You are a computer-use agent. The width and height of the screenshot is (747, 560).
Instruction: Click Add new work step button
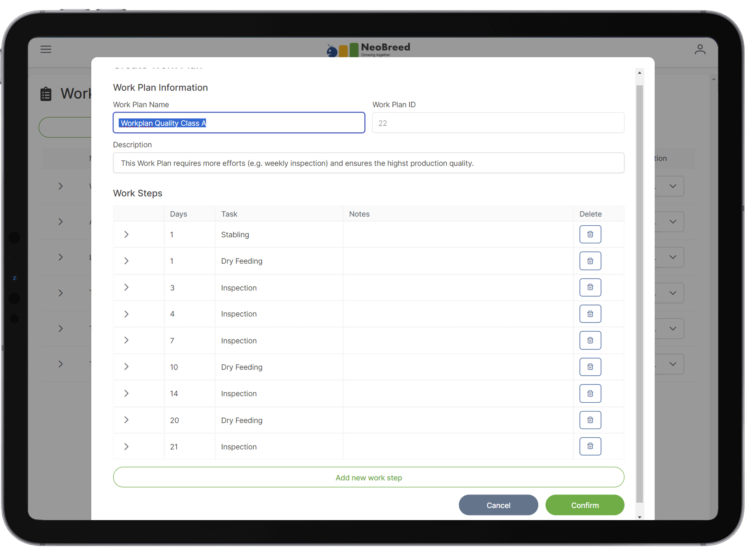[x=368, y=477]
